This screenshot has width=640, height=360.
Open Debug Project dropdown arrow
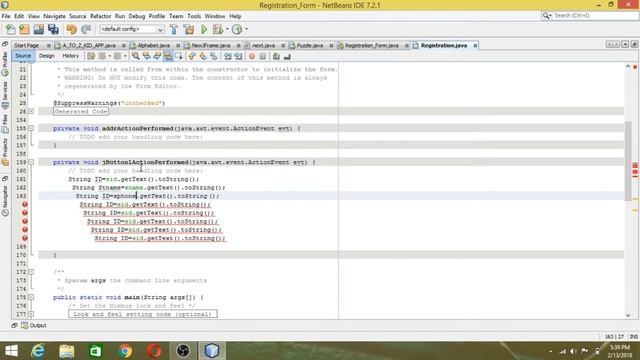point(227,29)
